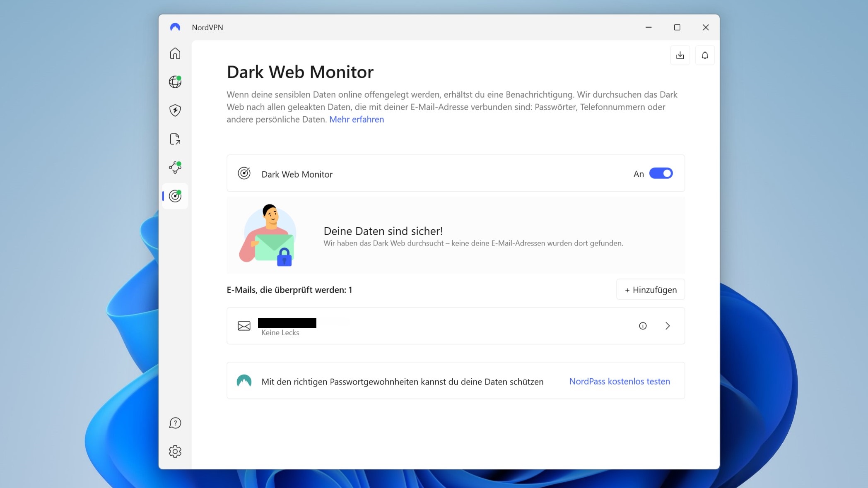Viewport: 868px width, 488px height.
Task: Click NordPass kostenlos testen
Action: [x=619, y=381]
